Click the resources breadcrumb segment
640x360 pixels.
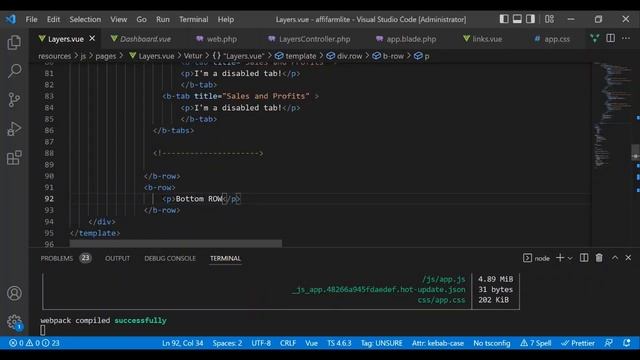tap(55, 56)
